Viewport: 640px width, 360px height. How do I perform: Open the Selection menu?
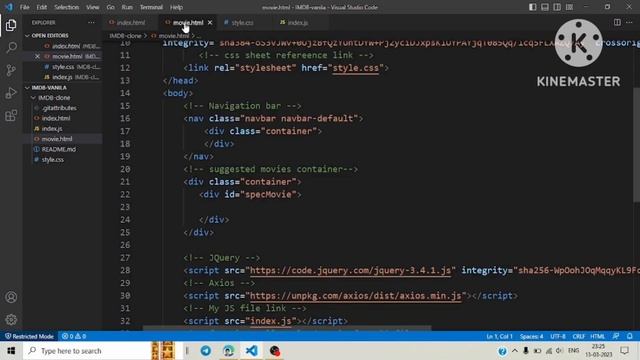click(x=66, y=7)
